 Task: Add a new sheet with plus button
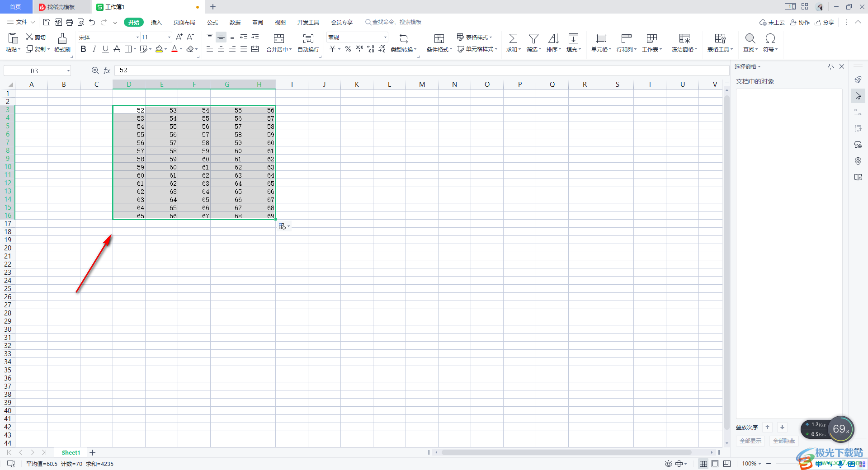click(93, 452)
